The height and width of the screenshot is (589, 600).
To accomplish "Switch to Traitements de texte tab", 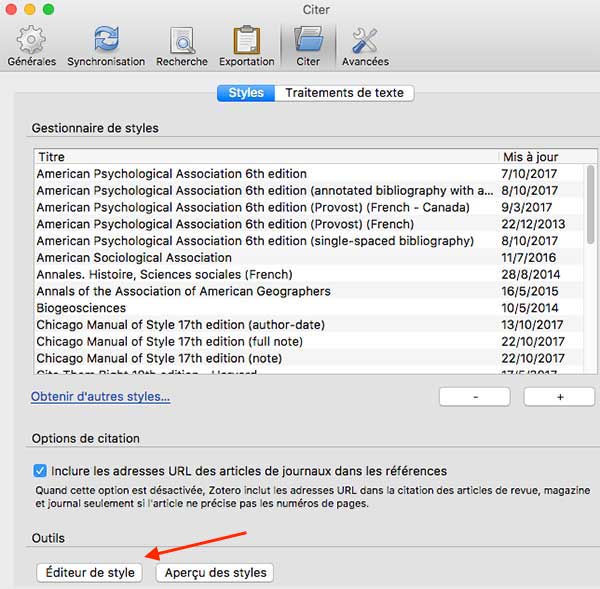I will coord(344,93).
